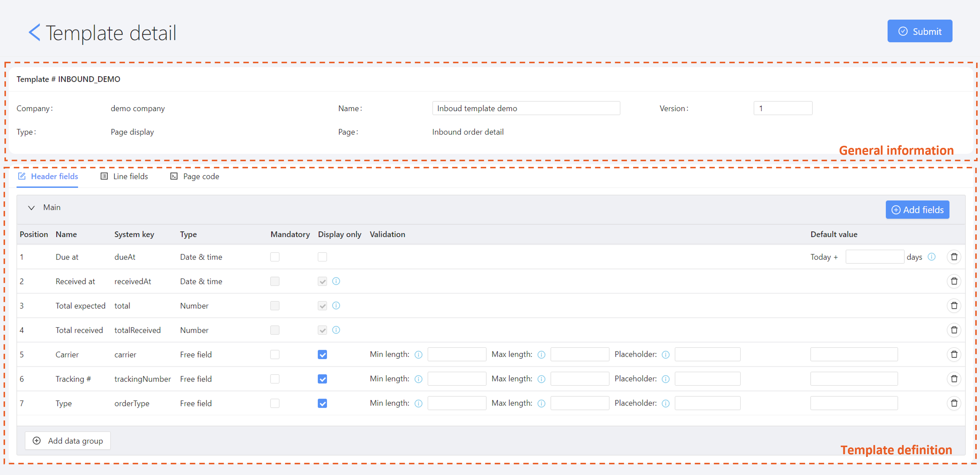Uncheck Display only for Carrier

pyautogui.click(x=322, y=354)
